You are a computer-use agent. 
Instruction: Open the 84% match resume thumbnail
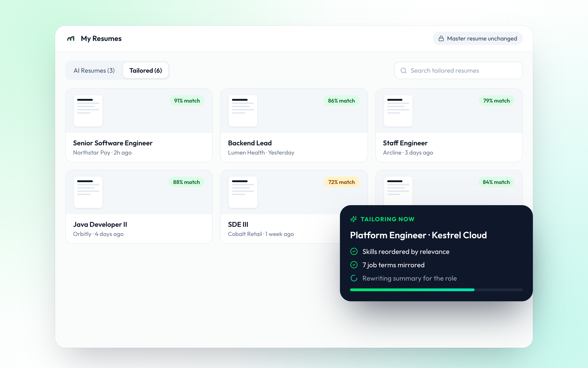[x=398, y=191]
